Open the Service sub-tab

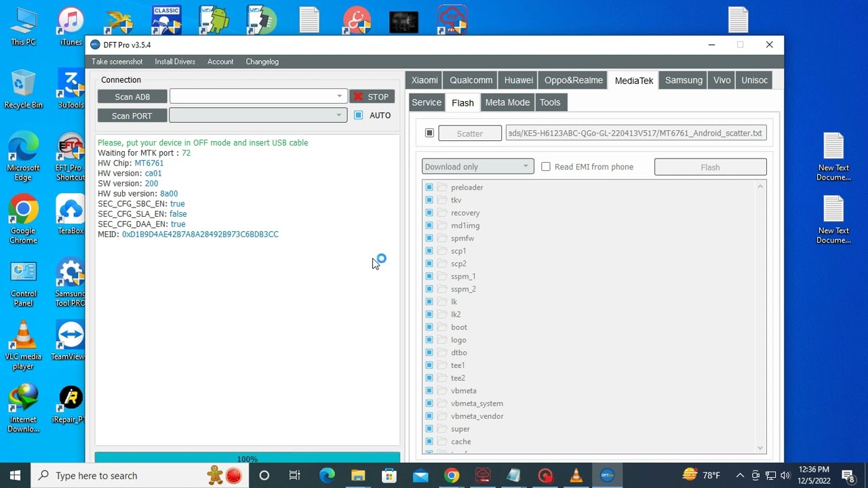(427, 102)
